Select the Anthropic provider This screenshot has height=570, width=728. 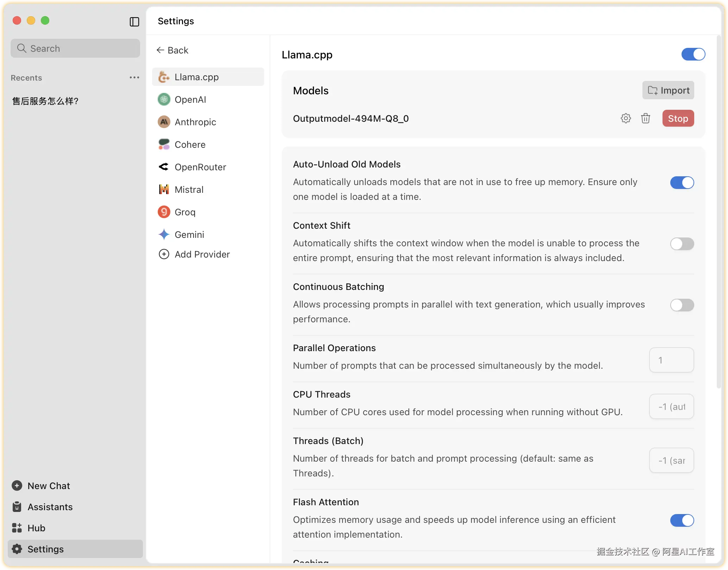point(195,122)
